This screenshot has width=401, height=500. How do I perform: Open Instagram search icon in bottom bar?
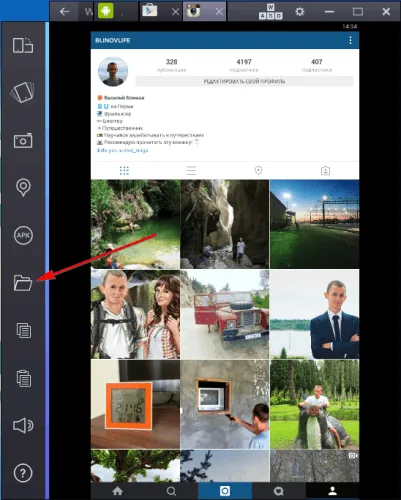[171, 491]
